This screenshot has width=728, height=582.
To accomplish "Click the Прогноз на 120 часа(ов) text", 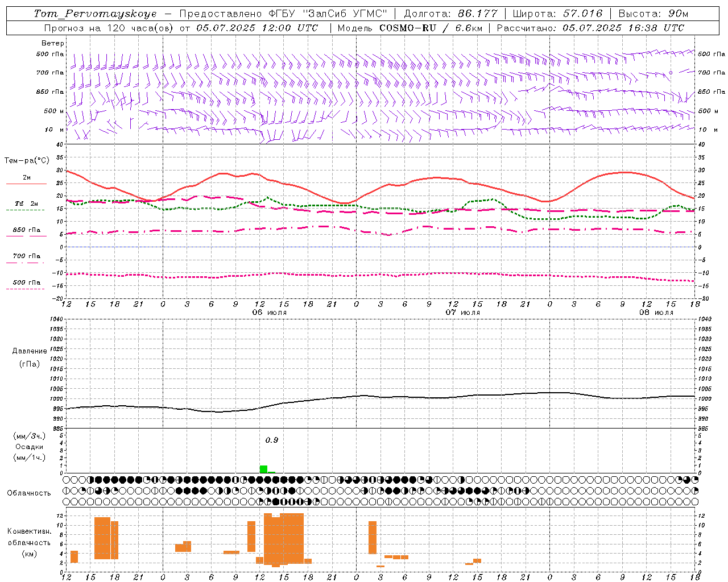I will click(x=109, y=28).
